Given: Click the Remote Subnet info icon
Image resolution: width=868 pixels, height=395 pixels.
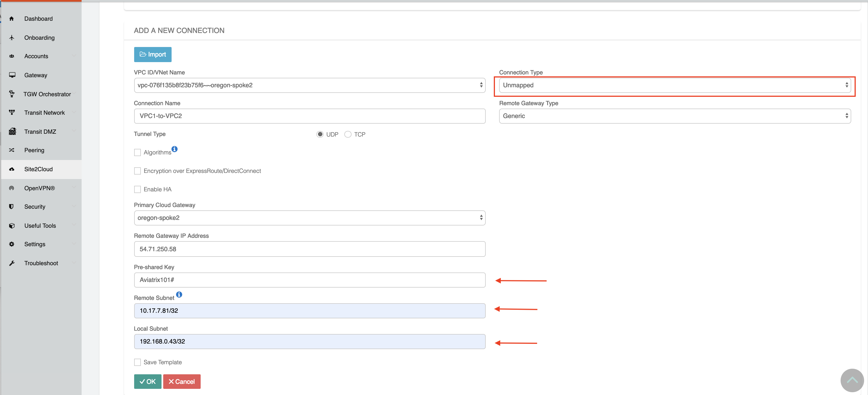Looking at the screenshot, I should tap(179, 295).
